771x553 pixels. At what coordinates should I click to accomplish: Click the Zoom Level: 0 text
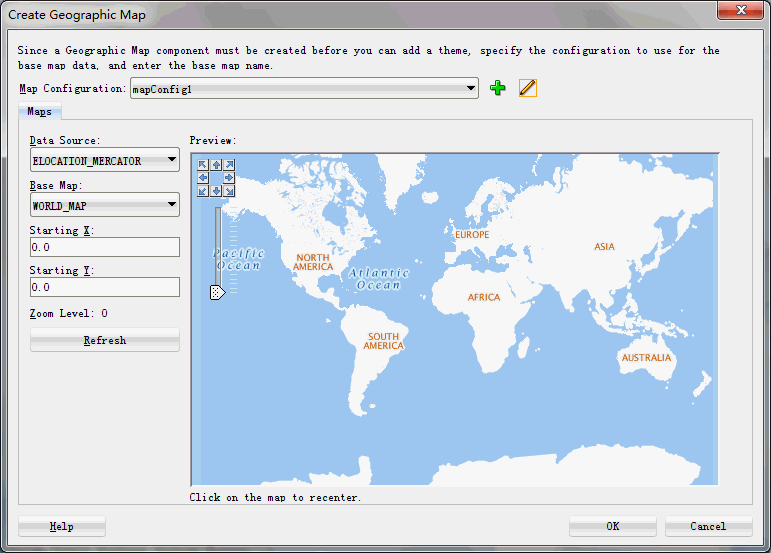tap(68, 314)
